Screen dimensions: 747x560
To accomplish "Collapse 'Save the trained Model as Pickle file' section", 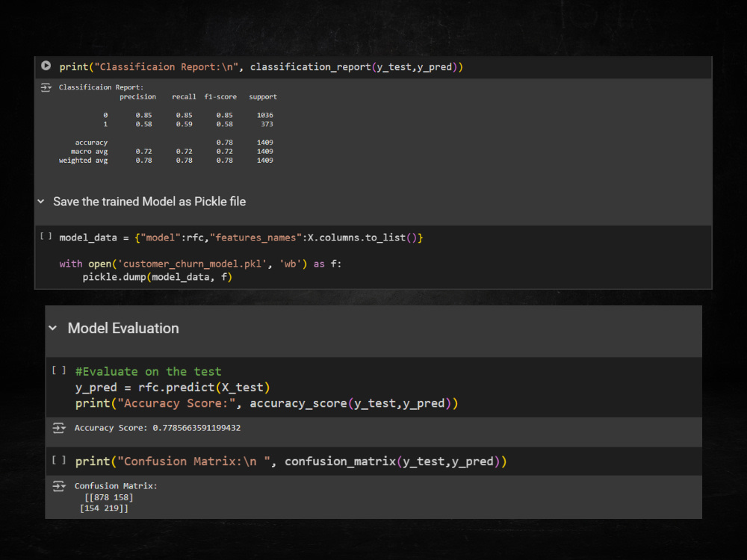I will 41,202.
